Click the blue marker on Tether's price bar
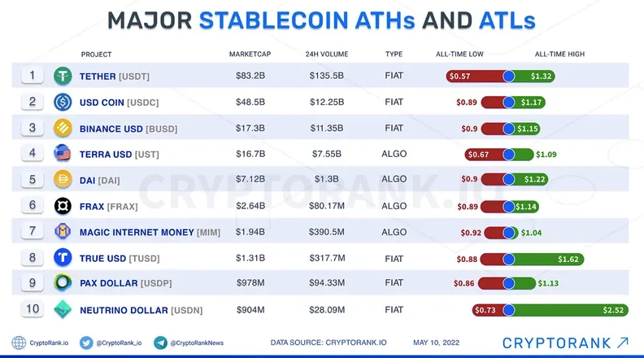This screenshot has height=358, width=644. click(509, 76)
